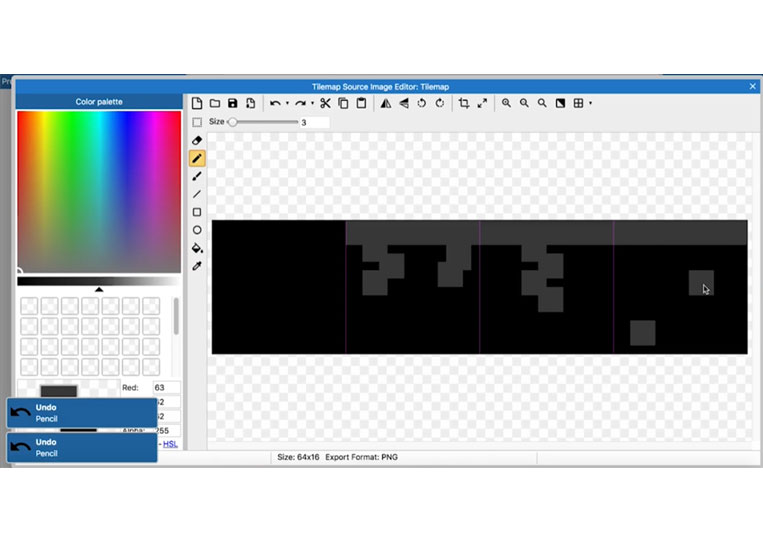
Task: Copy the selection
Action: pos(343,103)
